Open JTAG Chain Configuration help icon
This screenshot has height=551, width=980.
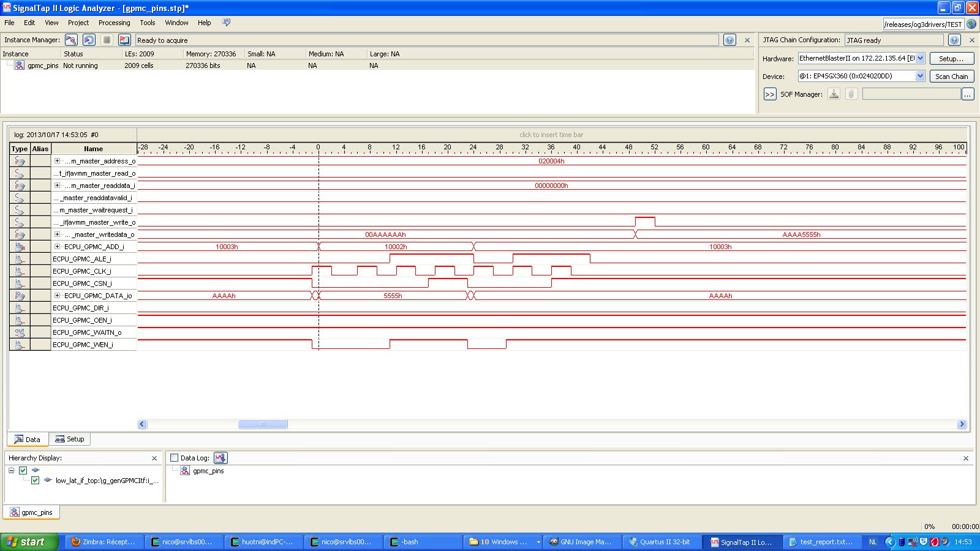pos(954,40)
